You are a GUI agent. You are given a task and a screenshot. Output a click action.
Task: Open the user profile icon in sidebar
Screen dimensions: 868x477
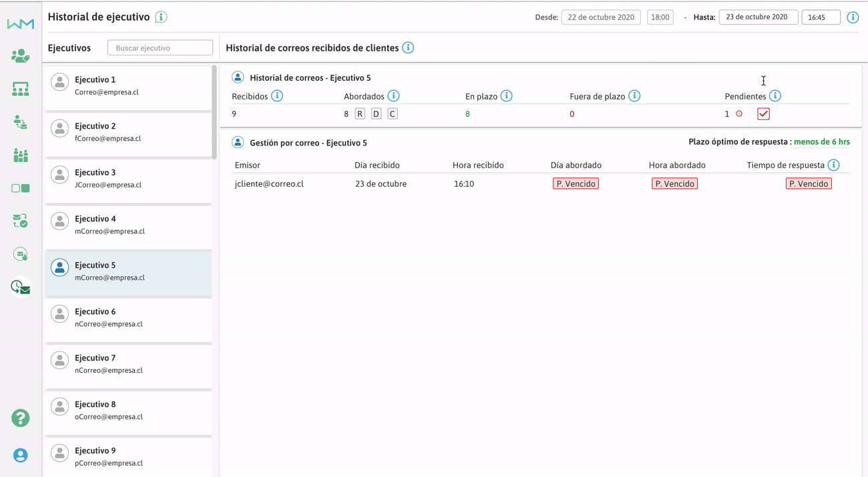coord(21,455)
